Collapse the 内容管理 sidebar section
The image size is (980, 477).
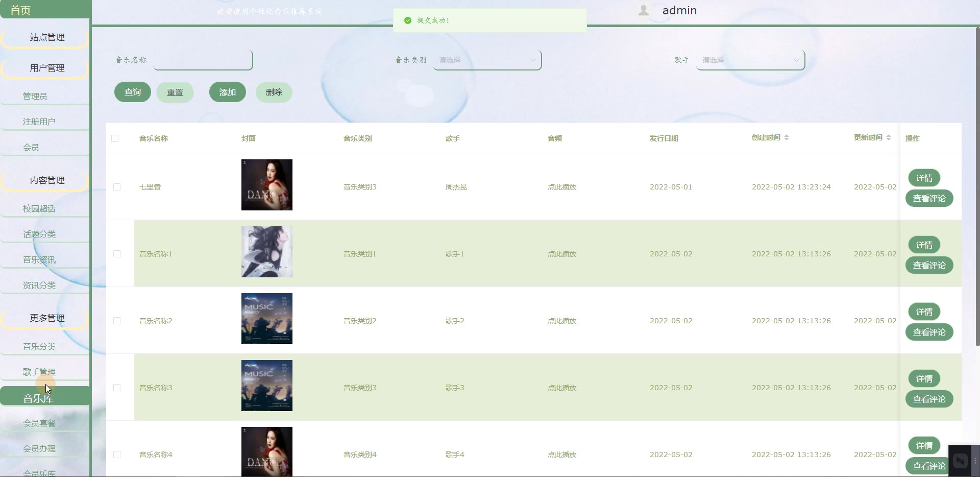45,180
